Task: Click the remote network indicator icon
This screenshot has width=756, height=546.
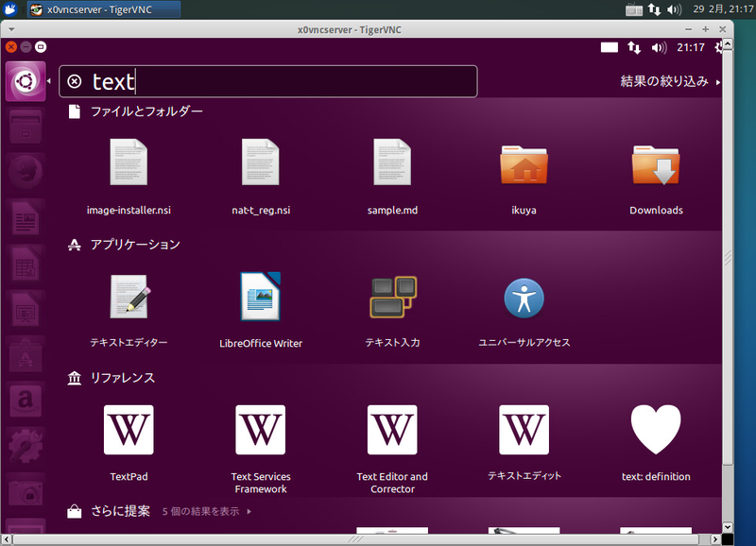Action: click(x=634, y=47)
